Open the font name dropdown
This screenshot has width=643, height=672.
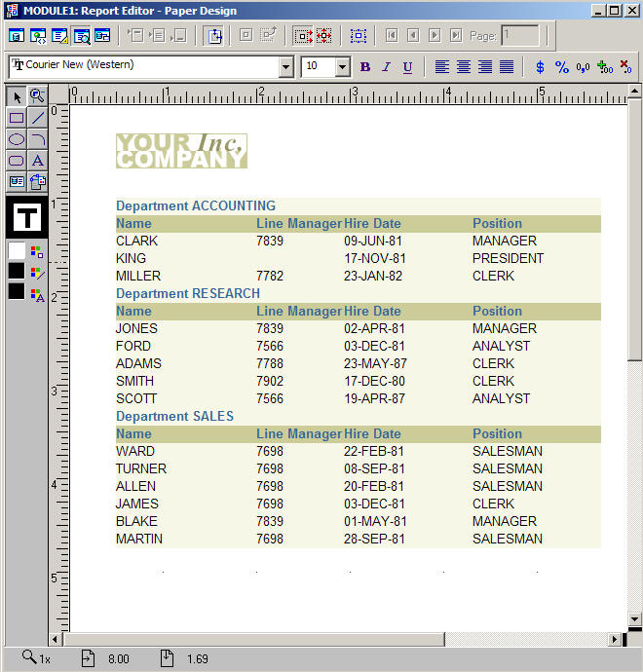coord(285,67)
